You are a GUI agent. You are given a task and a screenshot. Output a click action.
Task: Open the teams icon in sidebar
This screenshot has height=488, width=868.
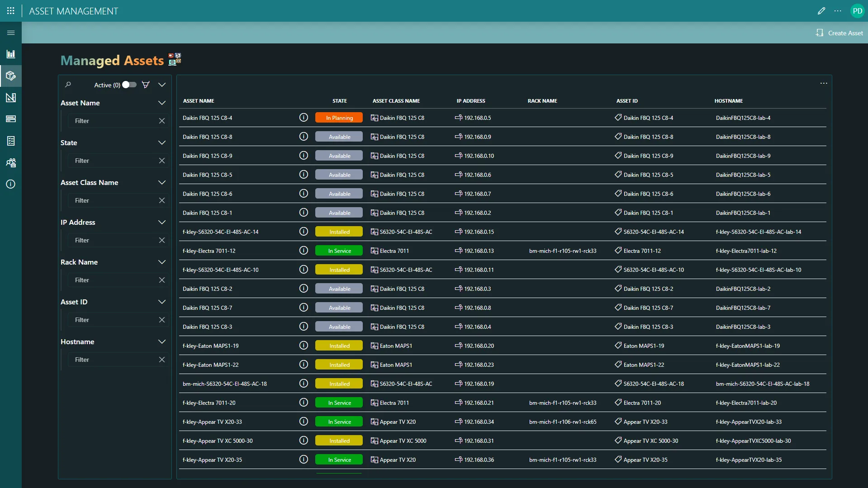pyautogui.click(x=10, y=162)
